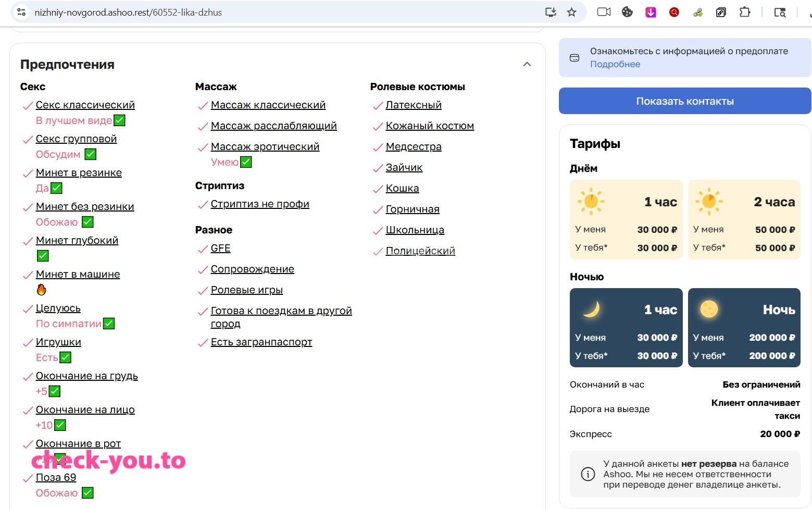Viewport: 812px width, 509px height.
Task: Collapse the Предпочтения section with the chevron
Action: [527, 64]
